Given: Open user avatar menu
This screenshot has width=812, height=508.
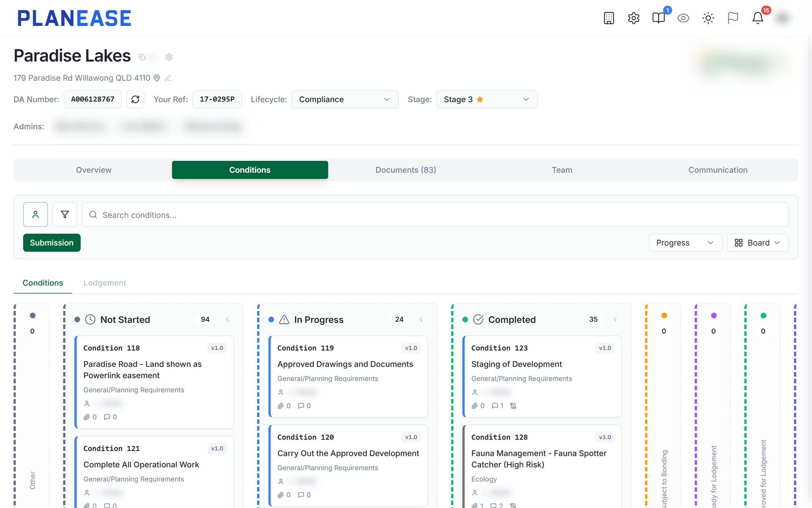Looking at the screenshot, I should pyautogui.click(x=782, y=18).
